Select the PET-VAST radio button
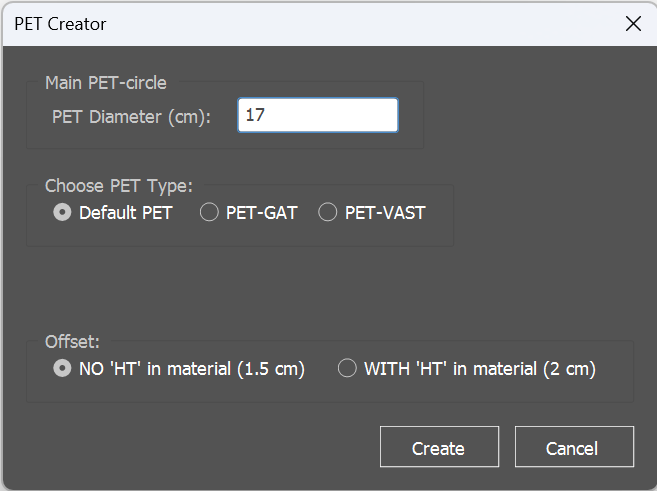Image resolution: width=657 pixels, height=491 pixels. point(327,212)
